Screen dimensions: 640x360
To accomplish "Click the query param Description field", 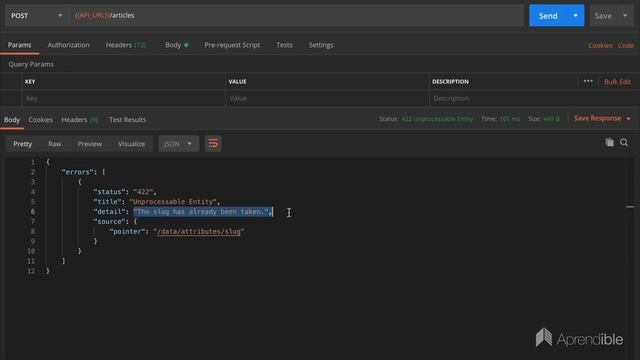I will tap(534, 98).
